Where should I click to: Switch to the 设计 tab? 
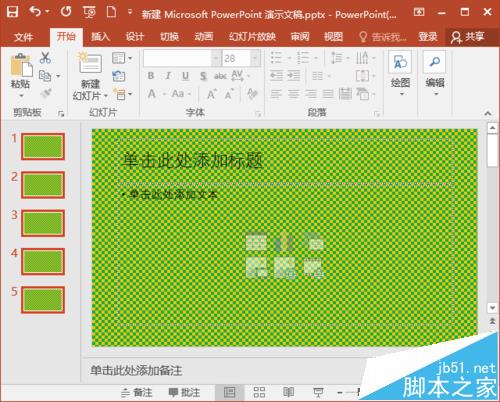pos(135,36)
